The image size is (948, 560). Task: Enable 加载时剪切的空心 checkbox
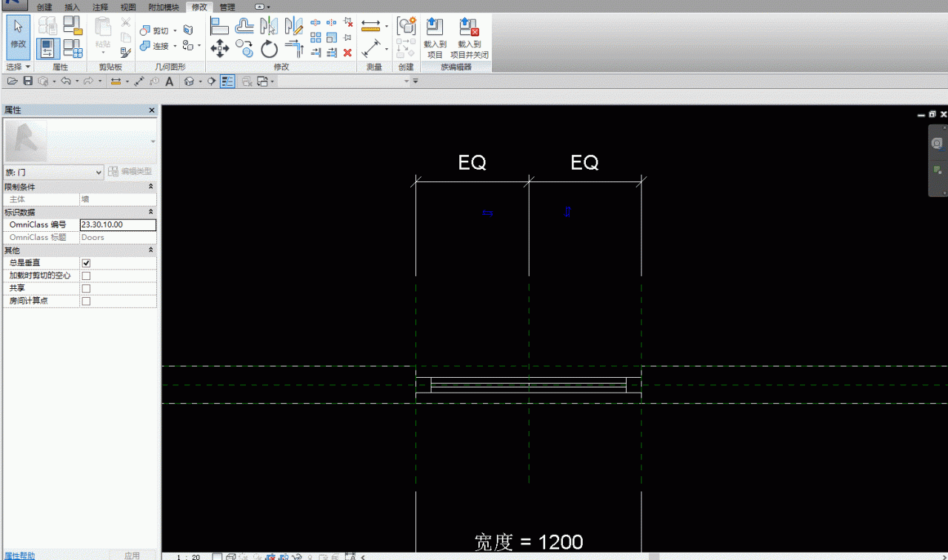86,276
